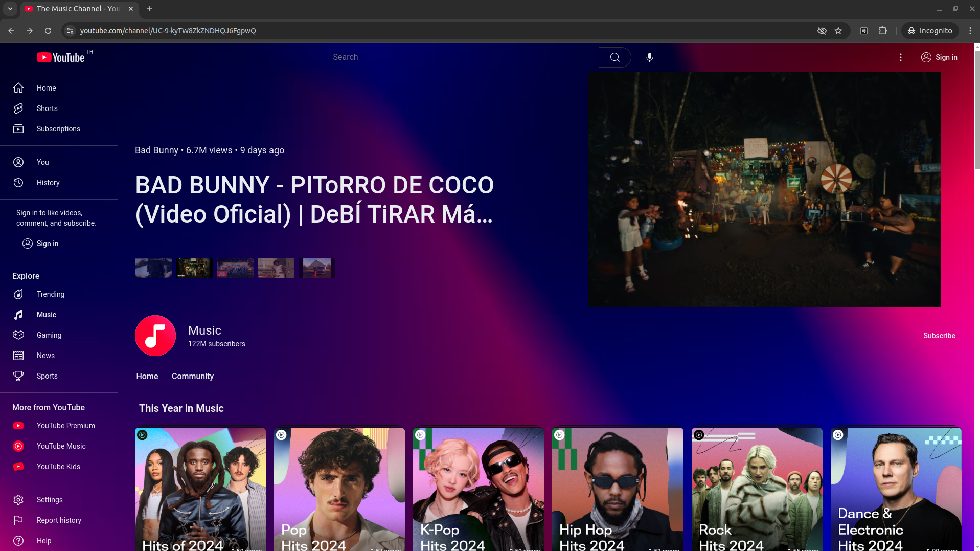Open Trending in Explore section
Image resolution: width=980 pixels, height=551 pixels.
[50, 294]
